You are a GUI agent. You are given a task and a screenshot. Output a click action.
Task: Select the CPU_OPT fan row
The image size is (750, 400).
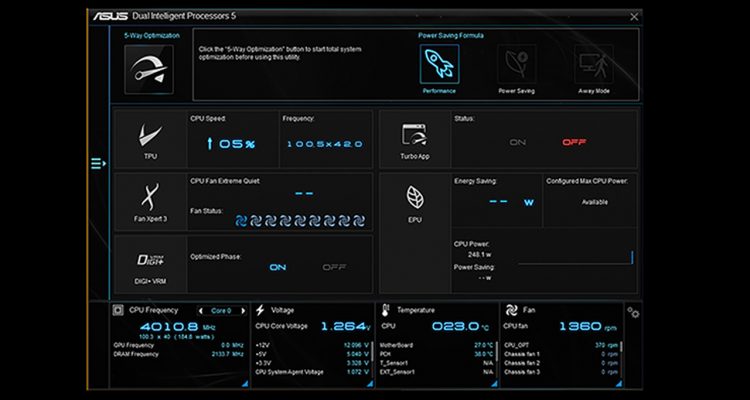click(561, 345)
